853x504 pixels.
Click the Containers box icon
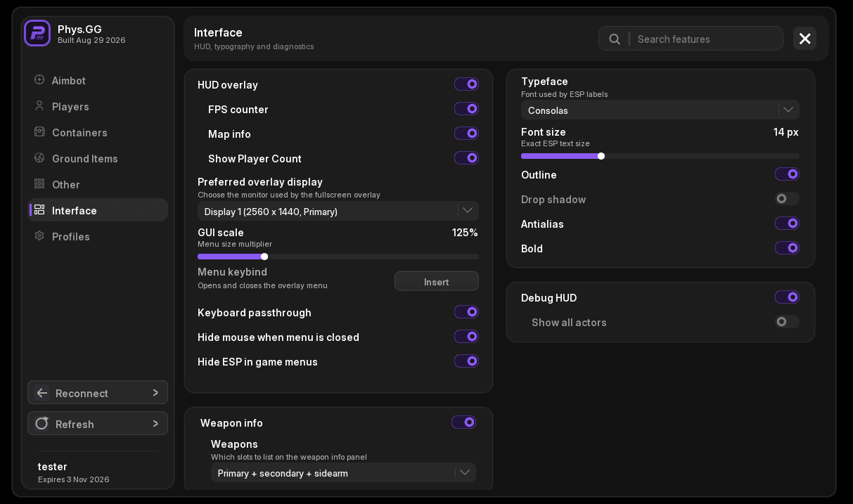(x=39, y=132)
